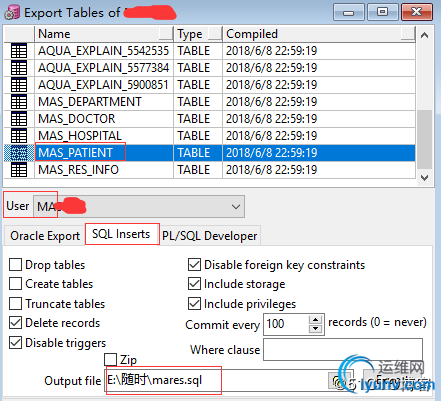
Task: Sort by Type column header
Action: [198, 34]
